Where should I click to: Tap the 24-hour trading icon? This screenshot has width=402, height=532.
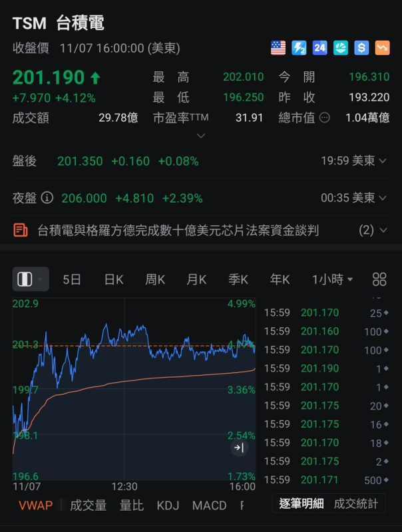click(320, 48)
